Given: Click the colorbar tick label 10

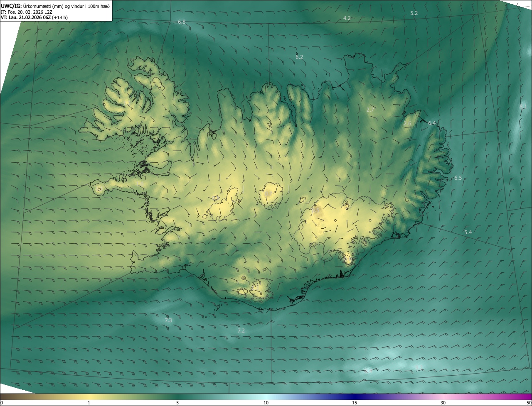Looking at the screenshot, I should click(x=266, y=403).
